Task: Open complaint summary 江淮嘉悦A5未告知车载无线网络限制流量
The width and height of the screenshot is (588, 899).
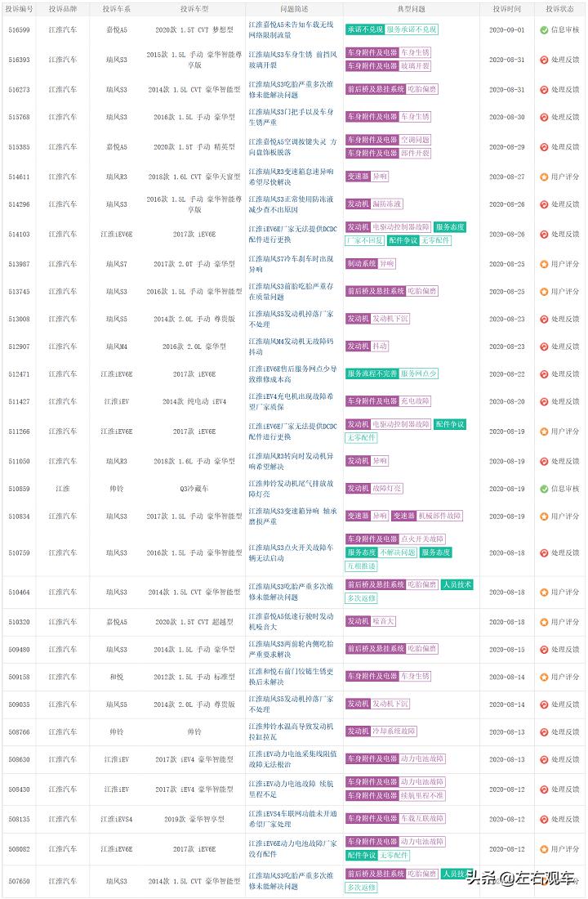Action: point(291,29)
